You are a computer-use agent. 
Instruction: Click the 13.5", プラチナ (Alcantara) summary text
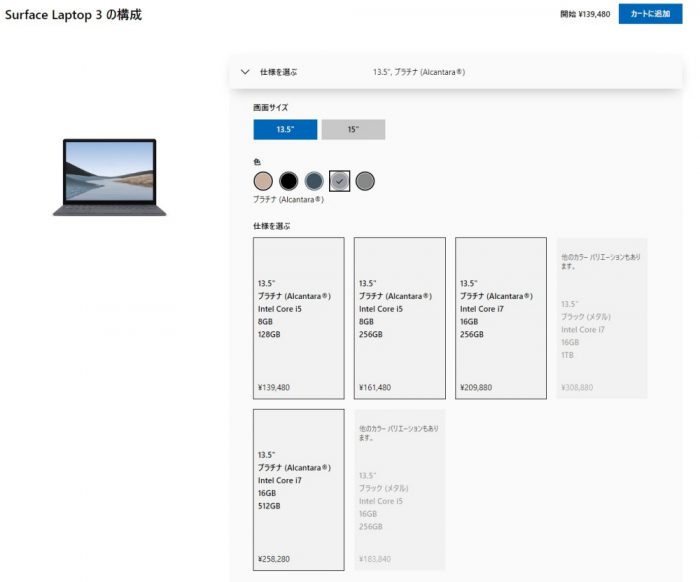[419, 72]
